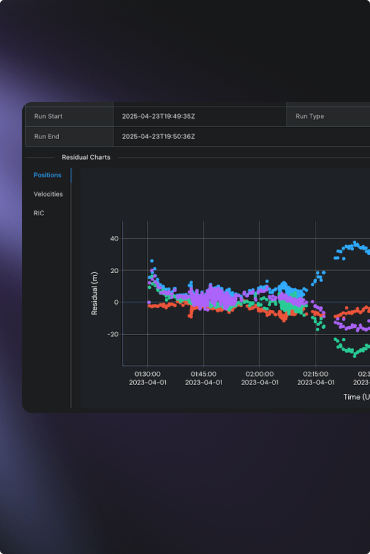370x554 pixels.
Task: Click the 02:00:00 x-axis tick label
Action: 260,378
